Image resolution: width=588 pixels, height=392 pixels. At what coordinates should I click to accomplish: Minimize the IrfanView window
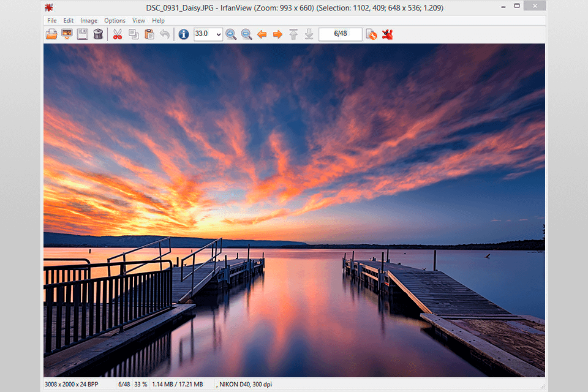pyautogui.click(x=503, y=6)
